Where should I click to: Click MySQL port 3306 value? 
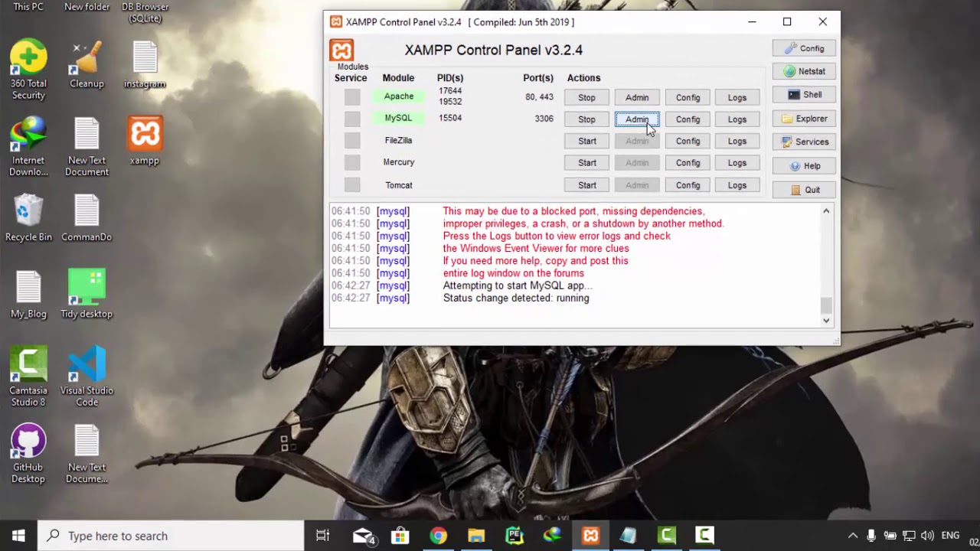(544, 119)
